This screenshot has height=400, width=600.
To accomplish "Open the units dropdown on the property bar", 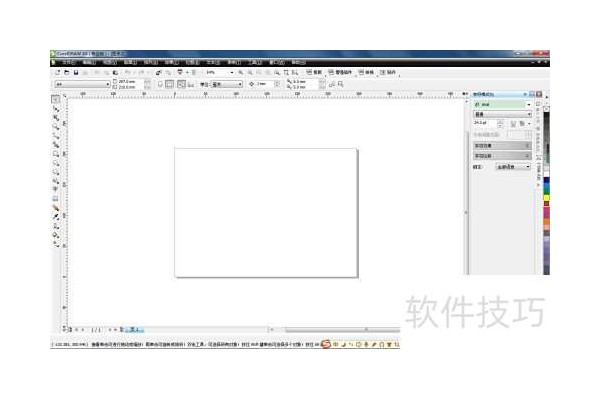I will pyautogui.click(x=227, y=84).
